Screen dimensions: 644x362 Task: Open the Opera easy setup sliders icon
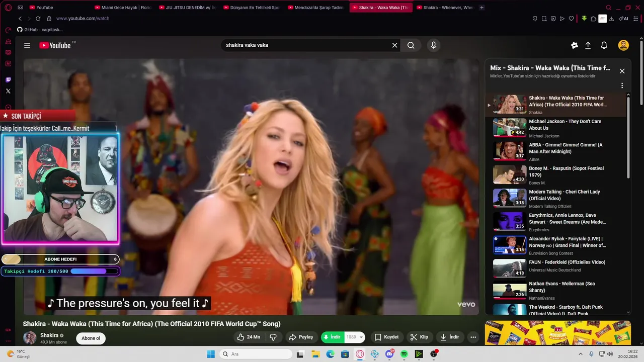point(636,19)
